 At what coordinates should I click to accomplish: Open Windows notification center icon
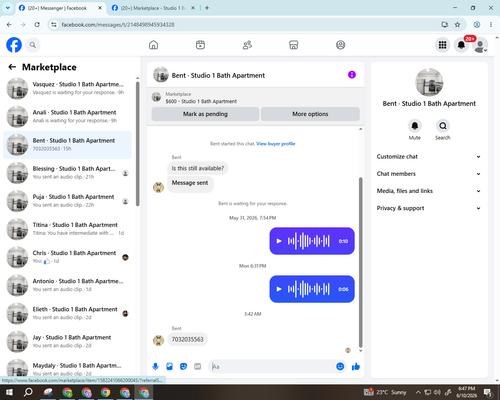coord(488,392)
